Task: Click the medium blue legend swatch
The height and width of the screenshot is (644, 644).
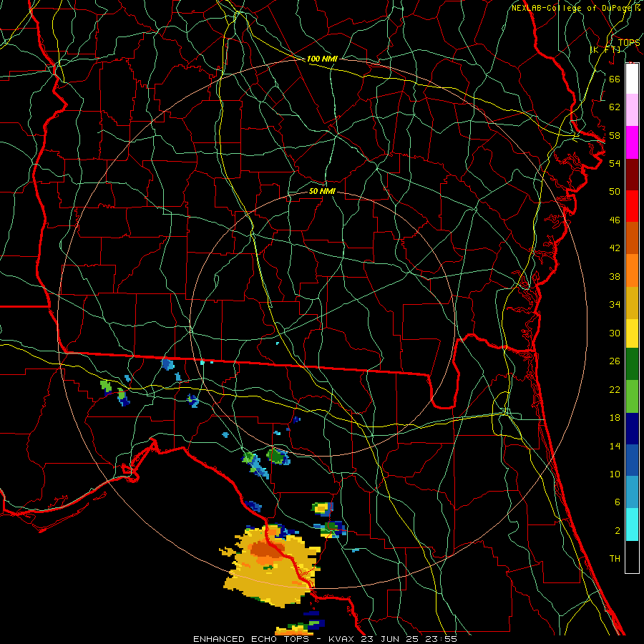Action: (x=632, y=460)
